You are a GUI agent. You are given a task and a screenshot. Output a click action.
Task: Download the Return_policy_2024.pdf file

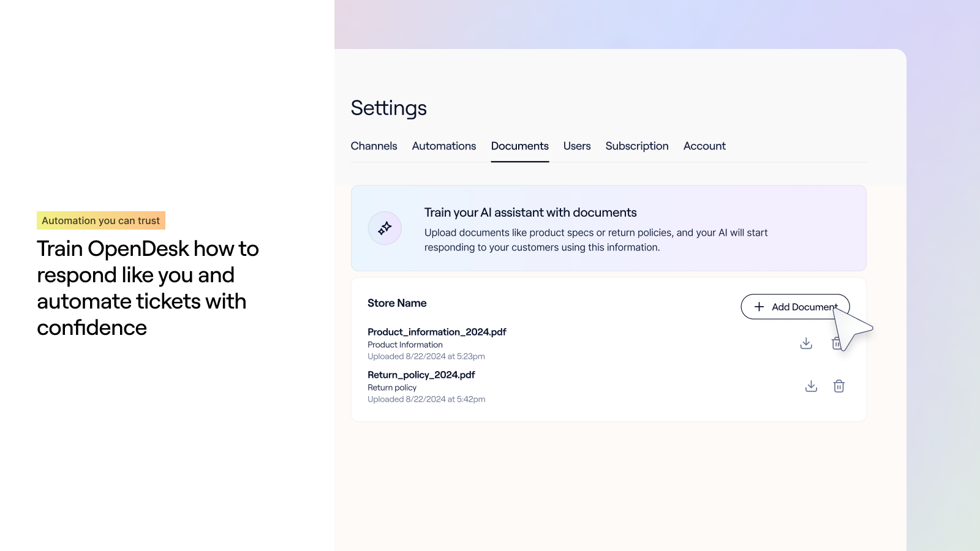click(811, 386)
